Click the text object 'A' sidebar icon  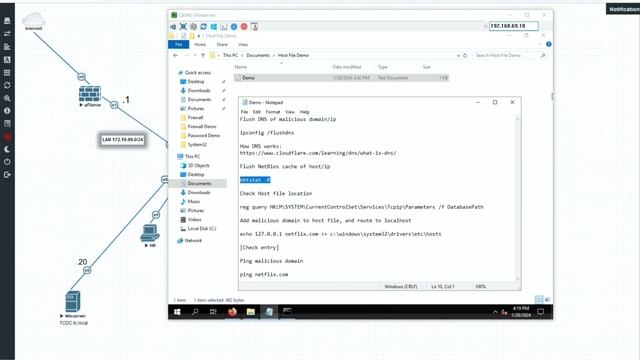(x=7, y=60)
